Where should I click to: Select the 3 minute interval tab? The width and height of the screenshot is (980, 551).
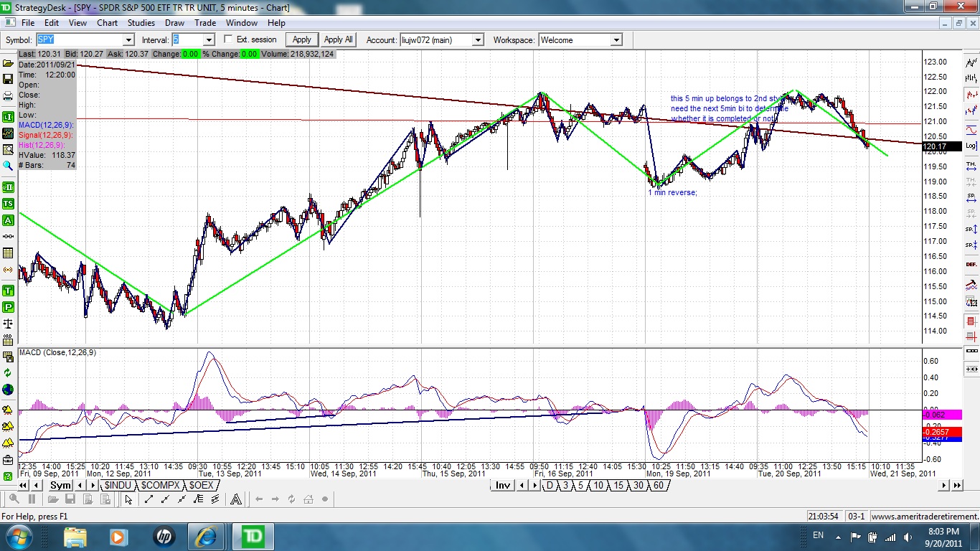pos(565,486)
